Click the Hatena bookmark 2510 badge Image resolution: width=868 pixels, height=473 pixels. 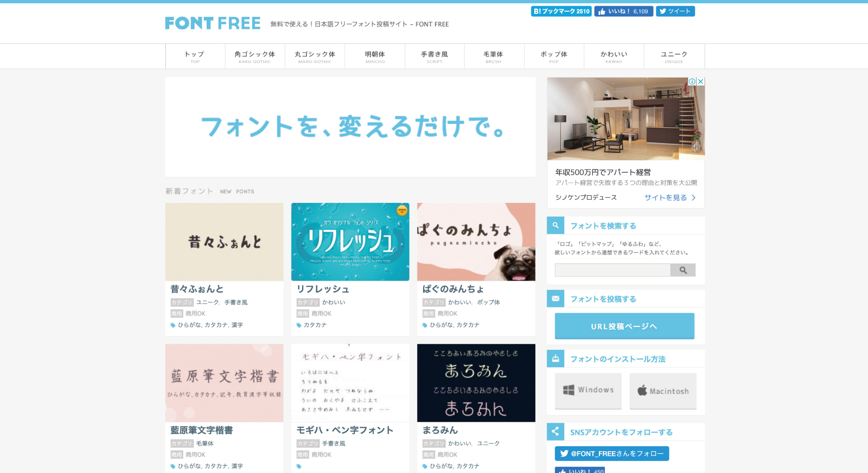(x=561, y=11)
